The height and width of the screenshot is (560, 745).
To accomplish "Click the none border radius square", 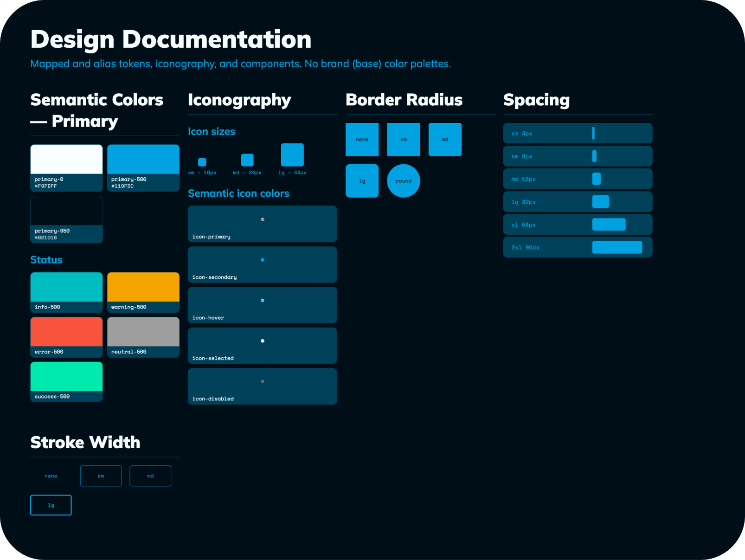I will point(362,139).
